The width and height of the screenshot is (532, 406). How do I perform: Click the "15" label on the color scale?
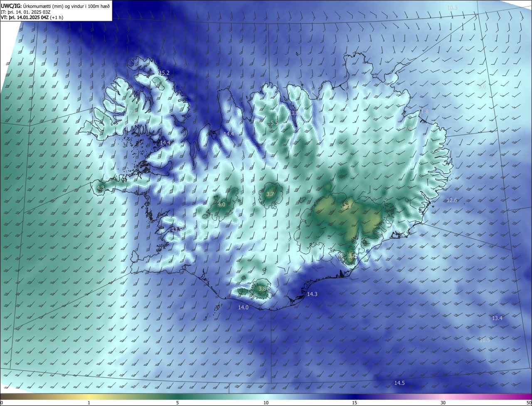coord(355,403)
